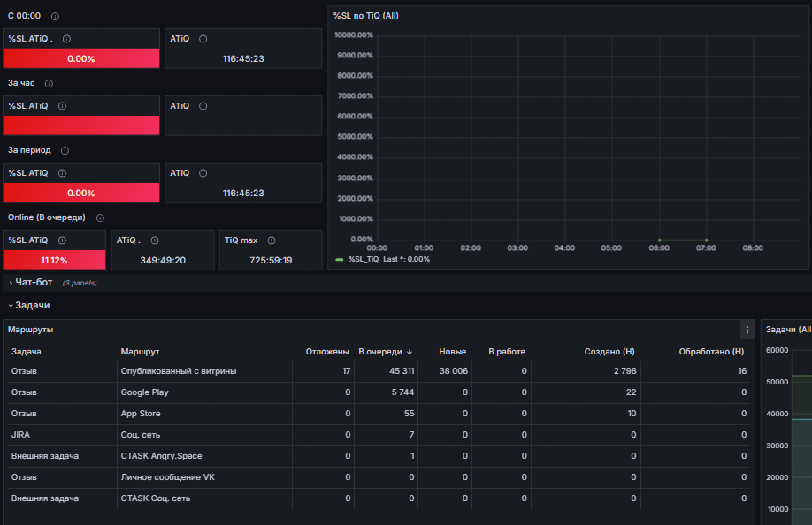The height and width of the screenshot is (525, 812).
Task: Click info icon on top ATiQ panel
Action: tap(203, 39)
